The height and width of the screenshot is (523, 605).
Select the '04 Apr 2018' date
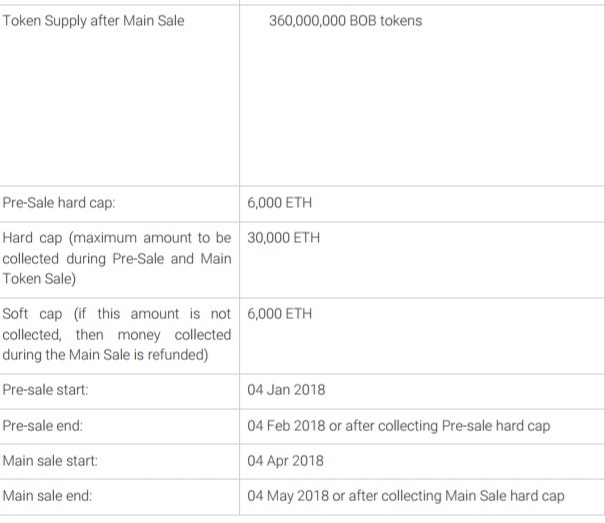coord(286,461)
